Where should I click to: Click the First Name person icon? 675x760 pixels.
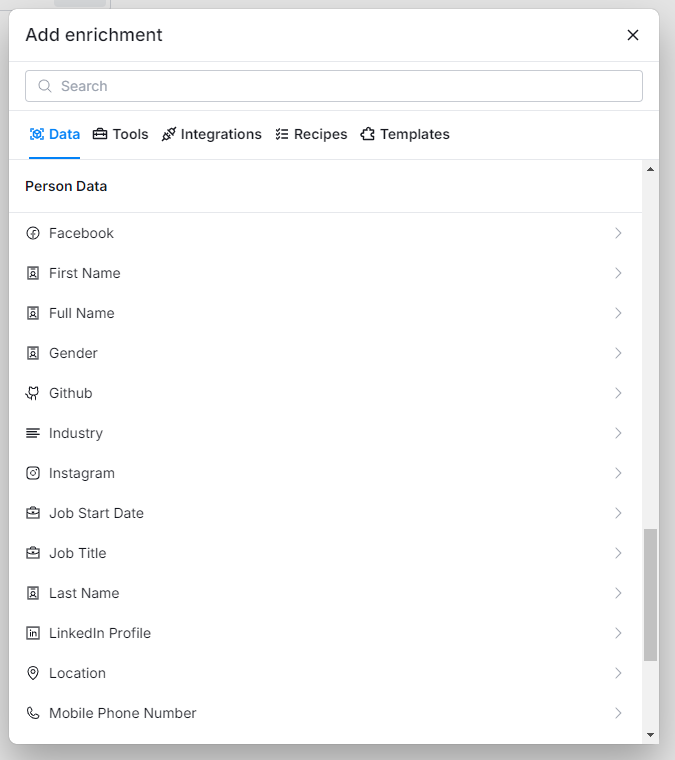pyautogui.click(x=33, y=273)
